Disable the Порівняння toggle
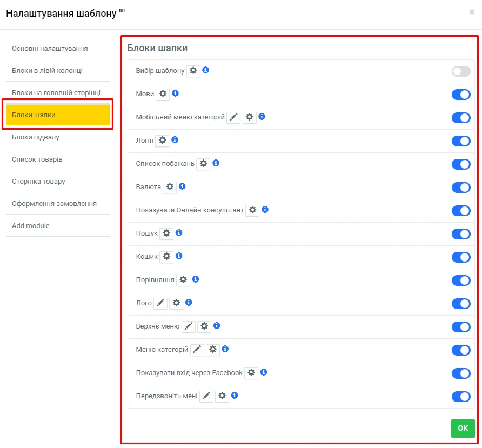The image size is (482, 448). pos(461,280)
